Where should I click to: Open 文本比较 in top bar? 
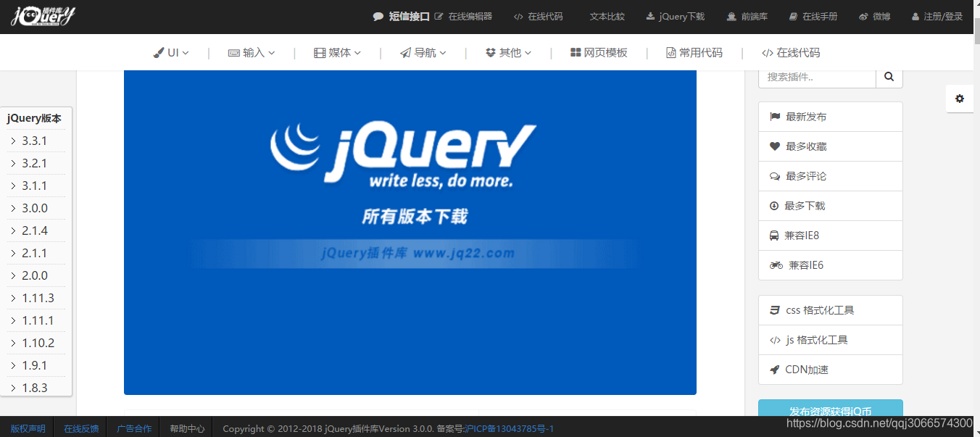point(607,16)
